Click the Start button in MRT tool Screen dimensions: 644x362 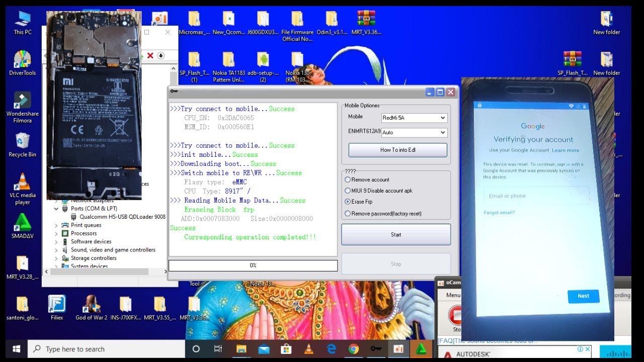point(396,234)
